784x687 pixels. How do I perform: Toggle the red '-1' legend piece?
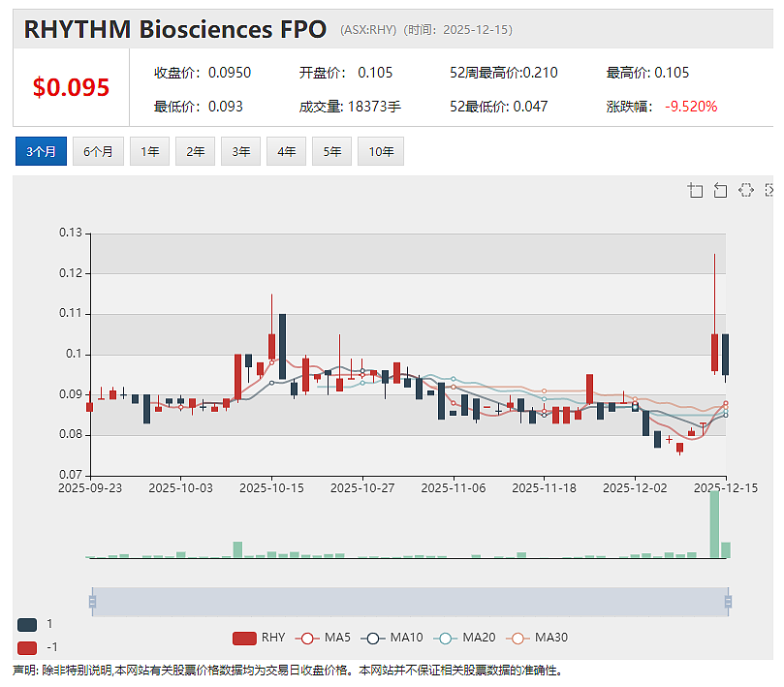pos(27,648)
